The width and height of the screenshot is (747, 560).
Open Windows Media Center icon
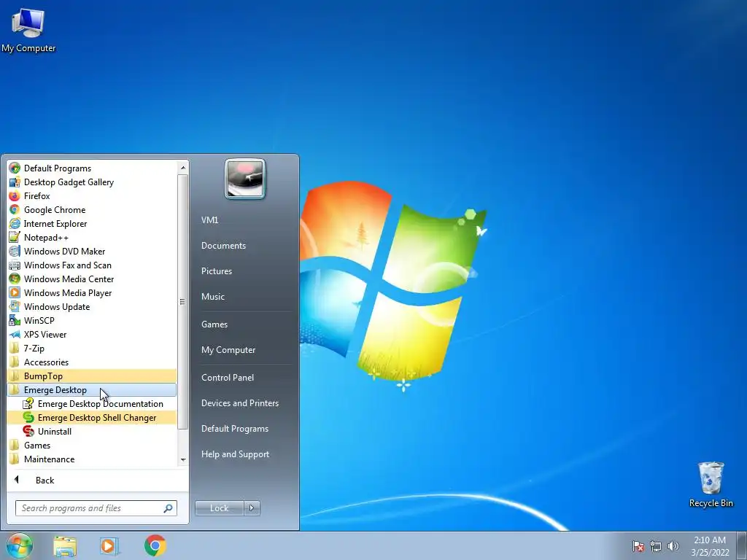[15, 279]
